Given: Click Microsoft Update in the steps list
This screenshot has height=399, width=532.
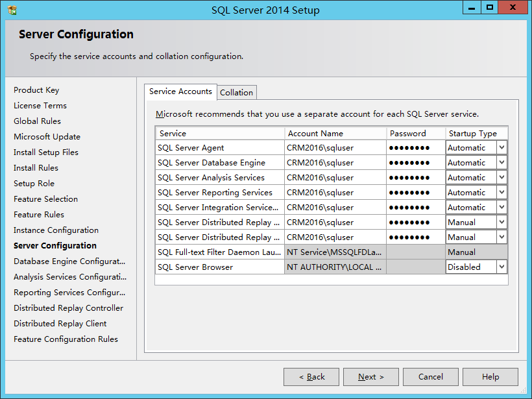Looking at the screenshot, I should coord(47,137).
